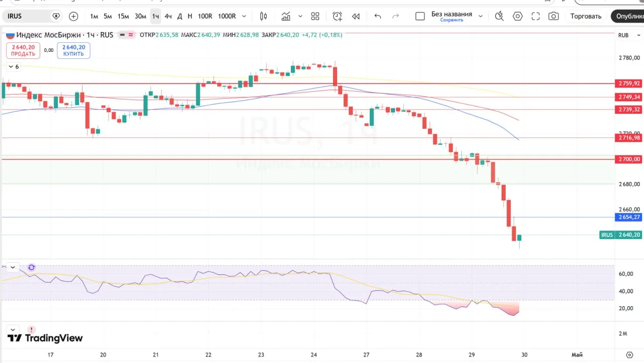The image size is (644, 363).
Task: Click the 2 M volume scale value
Action: pos(623,333)
